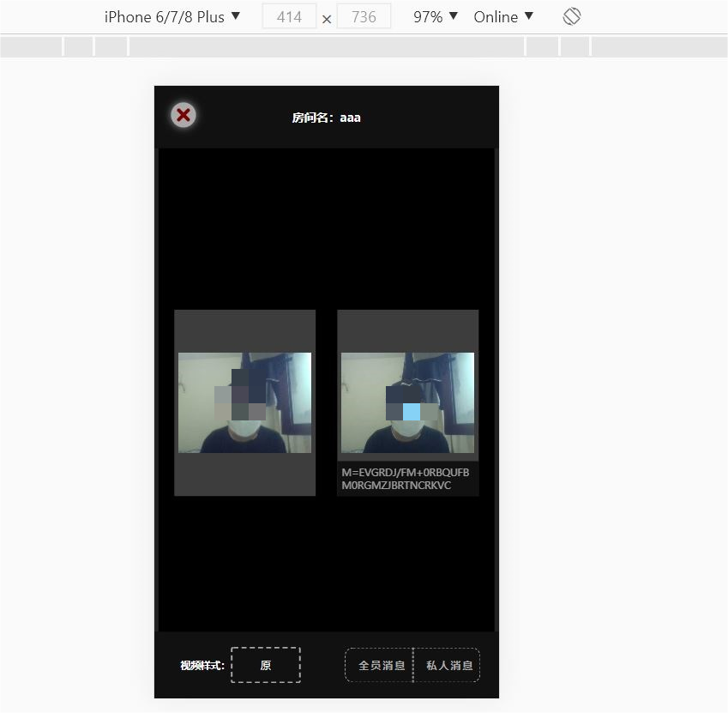Click the 原 video style button
Screen dimensions: 728x713
coord(266,665)
